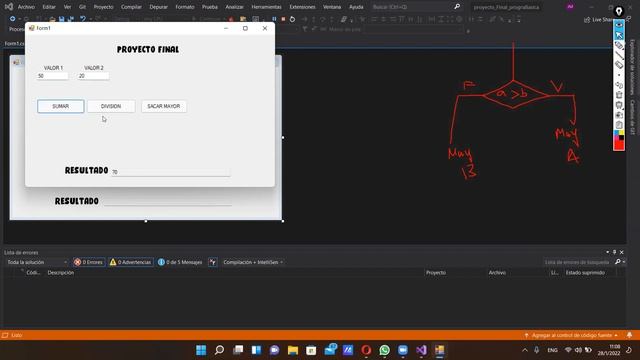Restart debugging with the circular arrow icon
Image resolution: width=640 pixels, height=360 pixels.
pyautogui.click(x=292, y=19)
